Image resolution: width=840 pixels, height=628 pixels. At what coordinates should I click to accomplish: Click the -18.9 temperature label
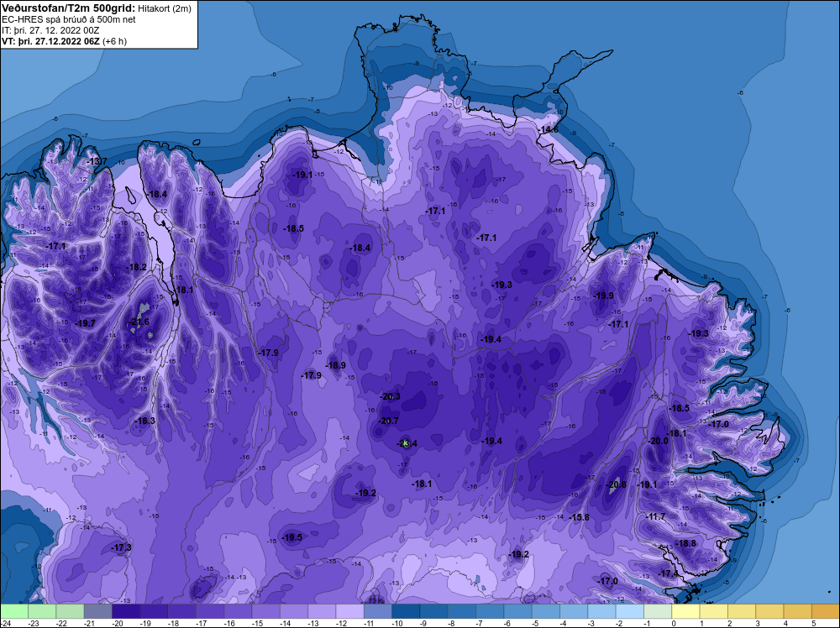point(335,366)
